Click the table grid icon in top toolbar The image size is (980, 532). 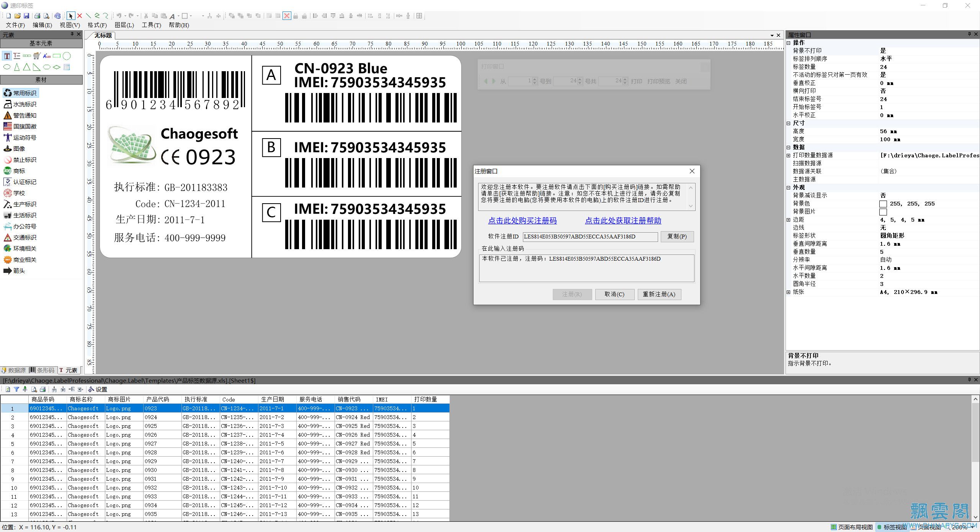coord(419,16)
